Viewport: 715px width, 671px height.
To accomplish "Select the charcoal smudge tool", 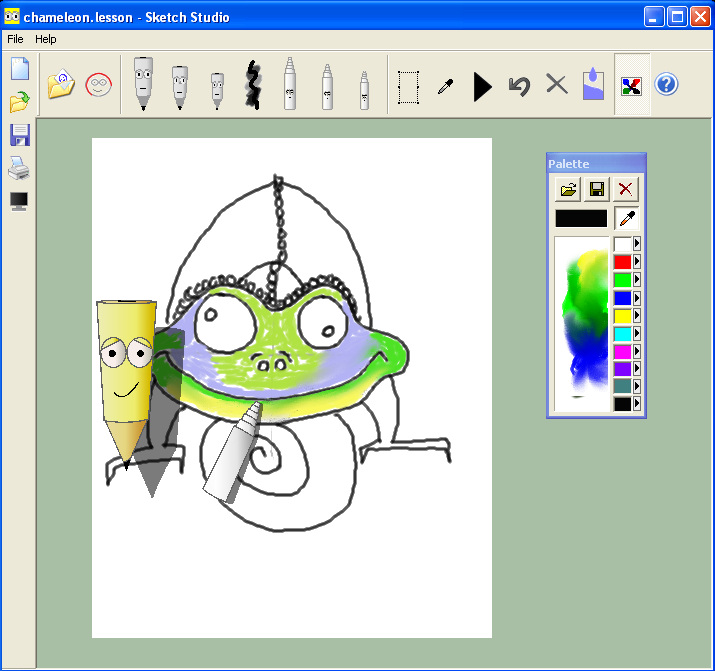I will point(252,85).
